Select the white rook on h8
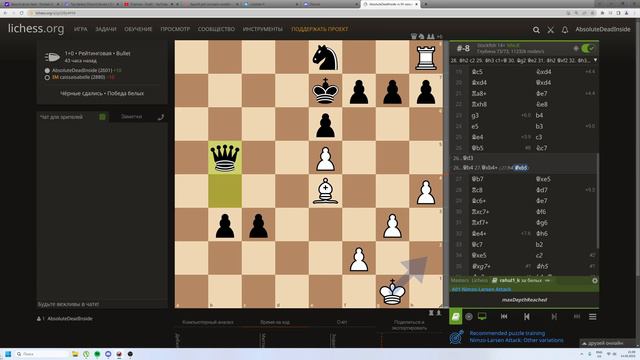 [x=426, y=57]
